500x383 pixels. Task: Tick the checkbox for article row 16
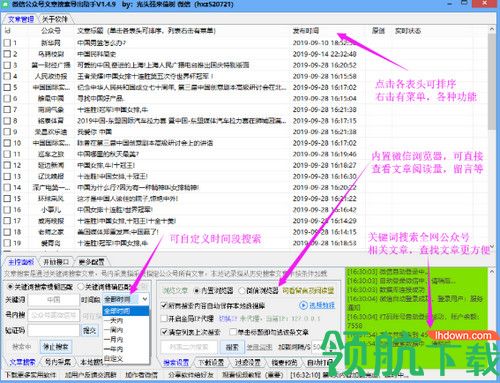pos(7,210)
